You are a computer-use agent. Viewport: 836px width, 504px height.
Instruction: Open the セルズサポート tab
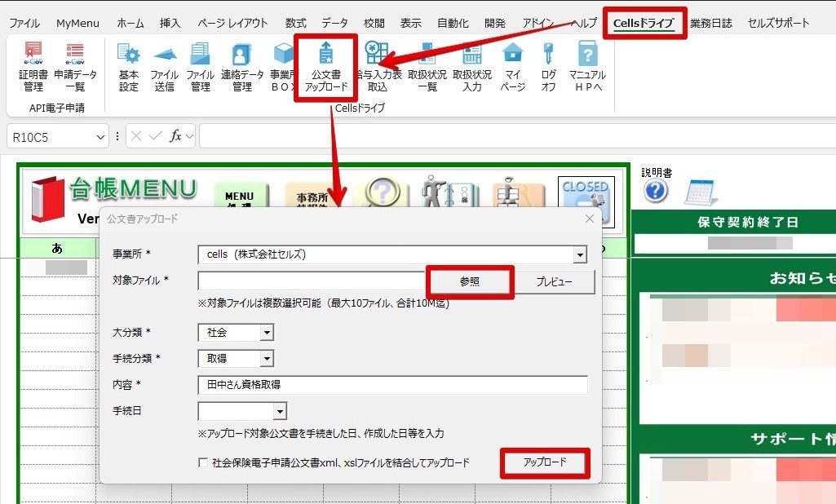pyautogui.click(x=778, y=23)
